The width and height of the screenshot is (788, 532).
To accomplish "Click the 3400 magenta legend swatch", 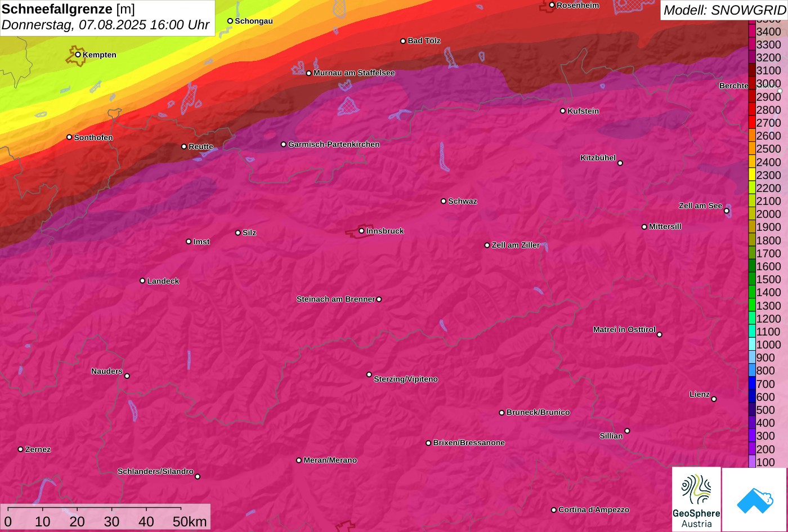I will (x=752, y=32).
